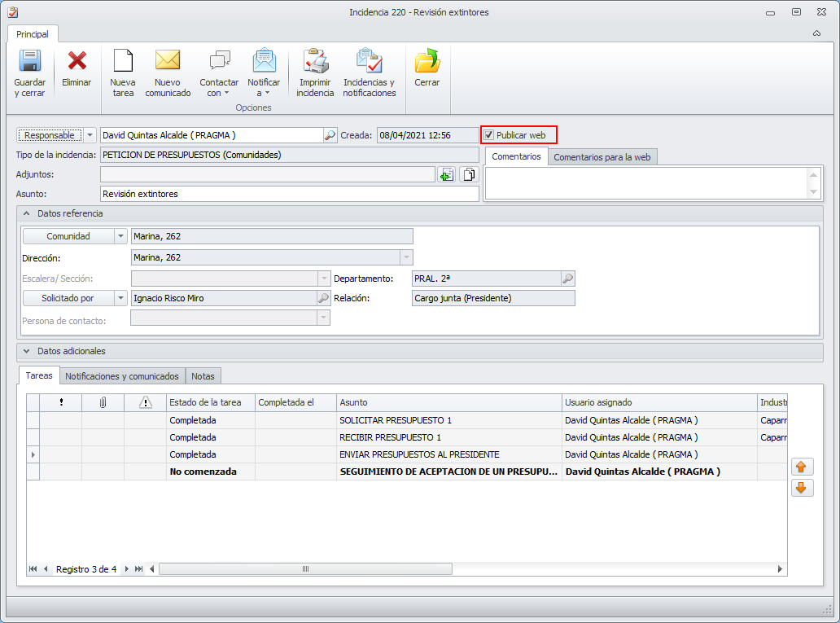Click the Responsable button
The width and height of the screenshot is (840, 623).
[49, 135]
